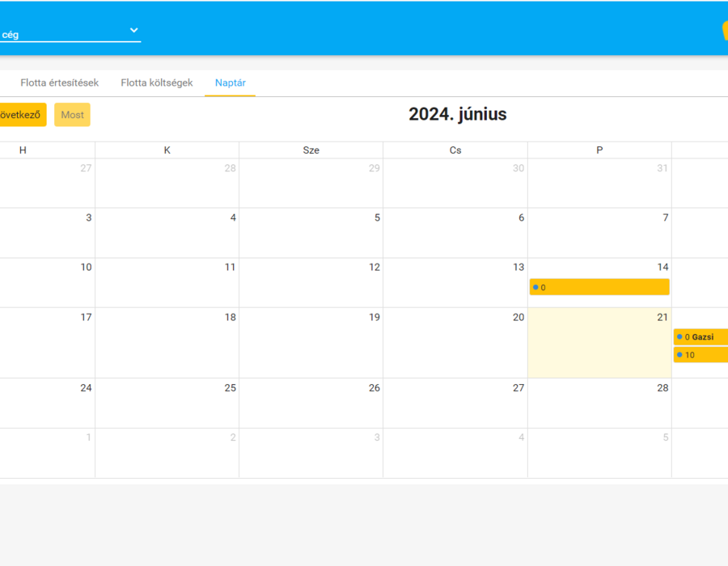Select the Naptár tab
The height and width of the screenshot is (566, 728).
coord(231,83)
